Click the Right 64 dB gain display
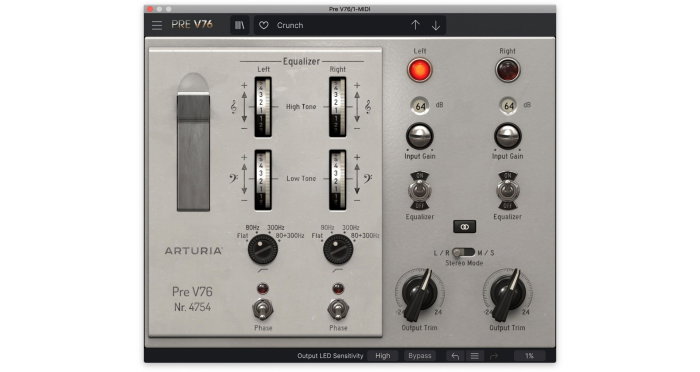 (x=508, y=106)
